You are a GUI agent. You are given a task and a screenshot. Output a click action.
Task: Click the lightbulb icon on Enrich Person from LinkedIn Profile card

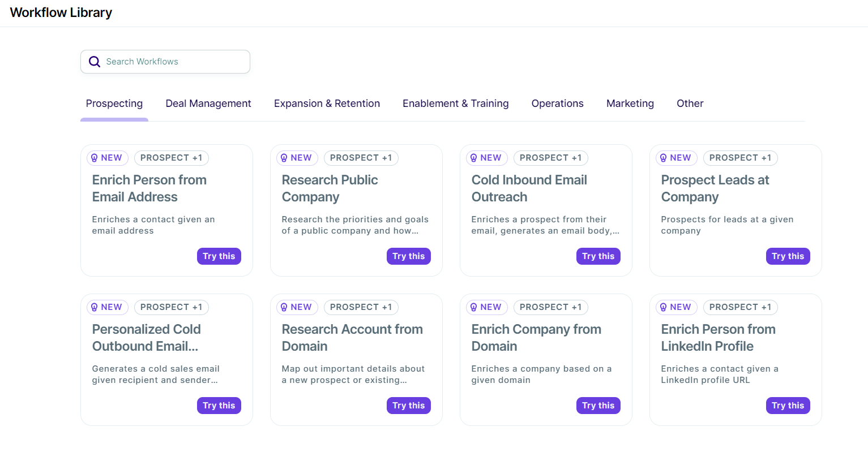tap(664, 307)
